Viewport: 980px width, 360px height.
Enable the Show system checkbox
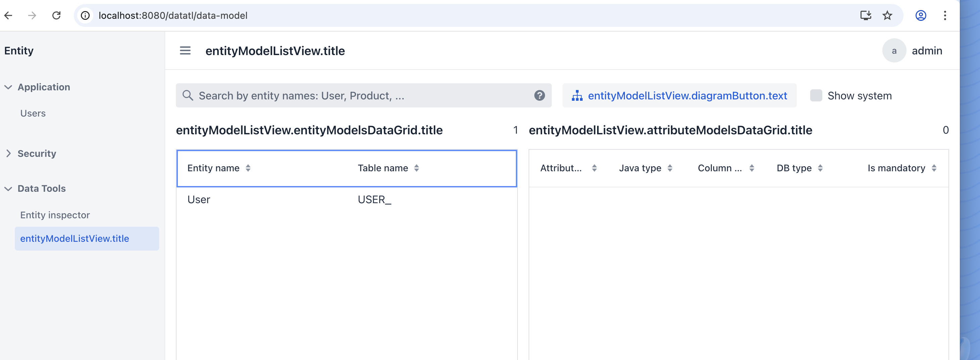pos(816,95)
